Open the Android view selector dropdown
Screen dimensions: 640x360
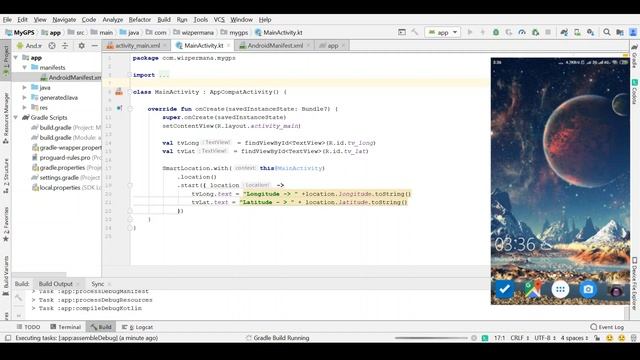point(29,46)
